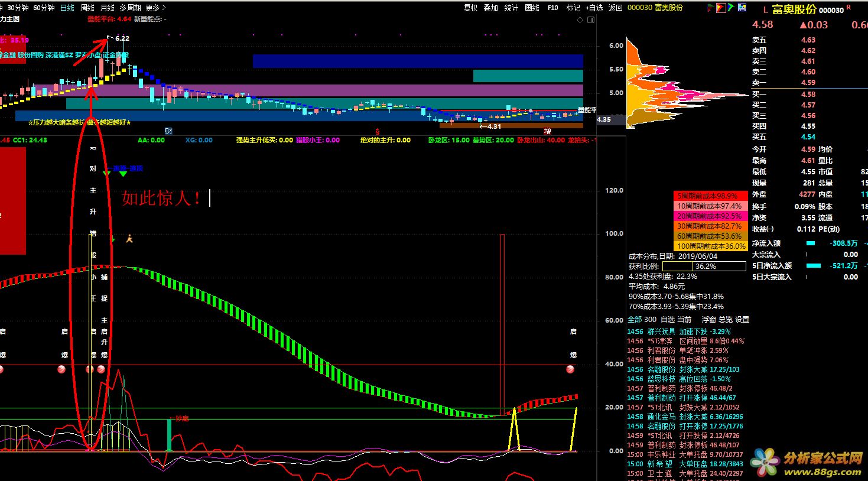
Task: Click the 股份回购 concept tag
Action: [30, 55]
